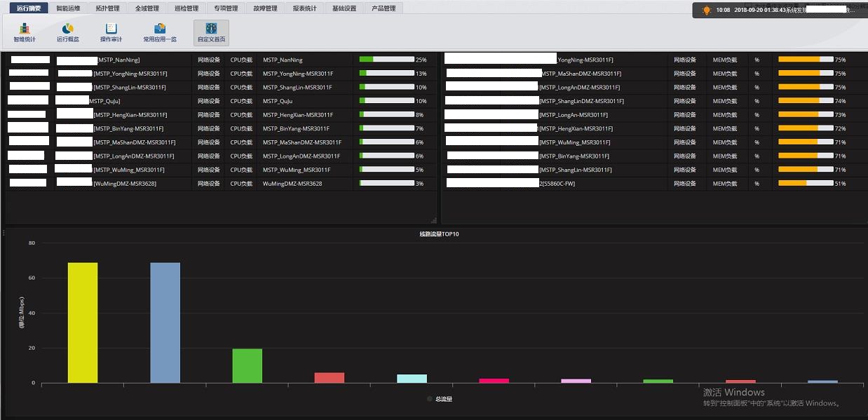Click the tallest yellow traffic bar
Image resolution: width=868 pixels, height=420 pixels.
tap(83, 323)
